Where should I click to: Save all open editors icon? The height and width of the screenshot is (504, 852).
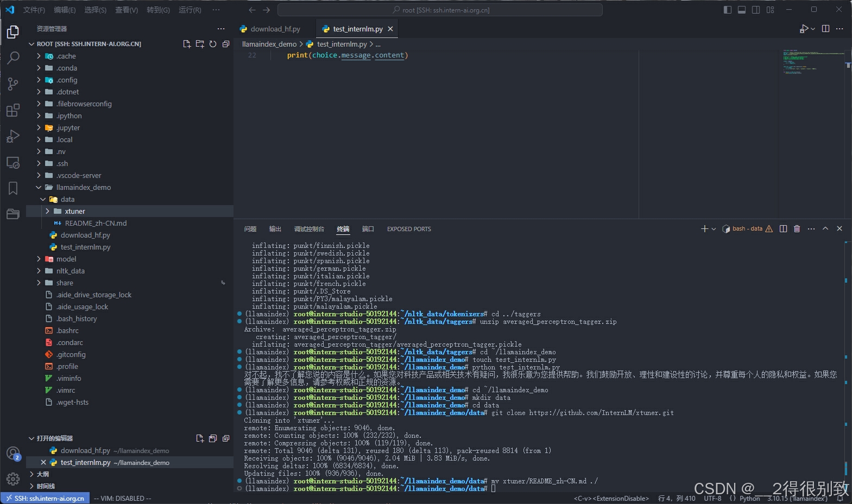(x=213, y=438)
